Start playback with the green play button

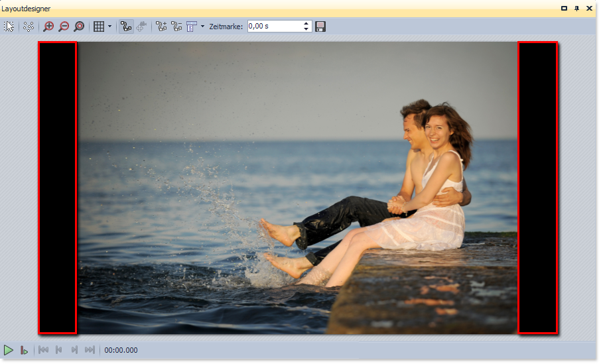[x=9, y=349]
